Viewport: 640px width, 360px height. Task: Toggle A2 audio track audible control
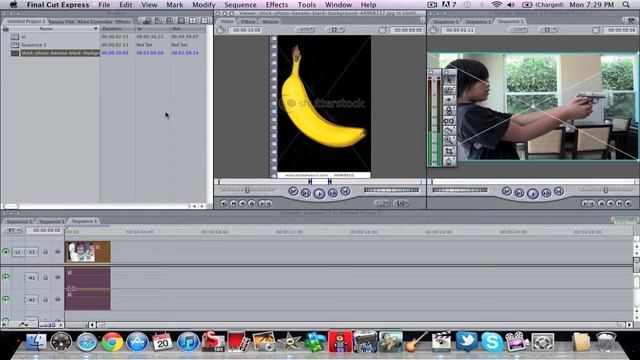click(6, 299)
